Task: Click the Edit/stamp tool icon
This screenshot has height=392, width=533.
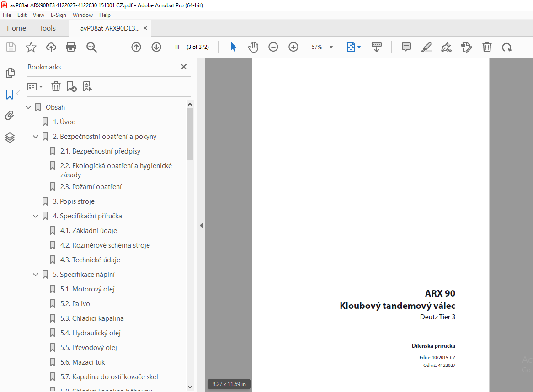Action: 467,47
